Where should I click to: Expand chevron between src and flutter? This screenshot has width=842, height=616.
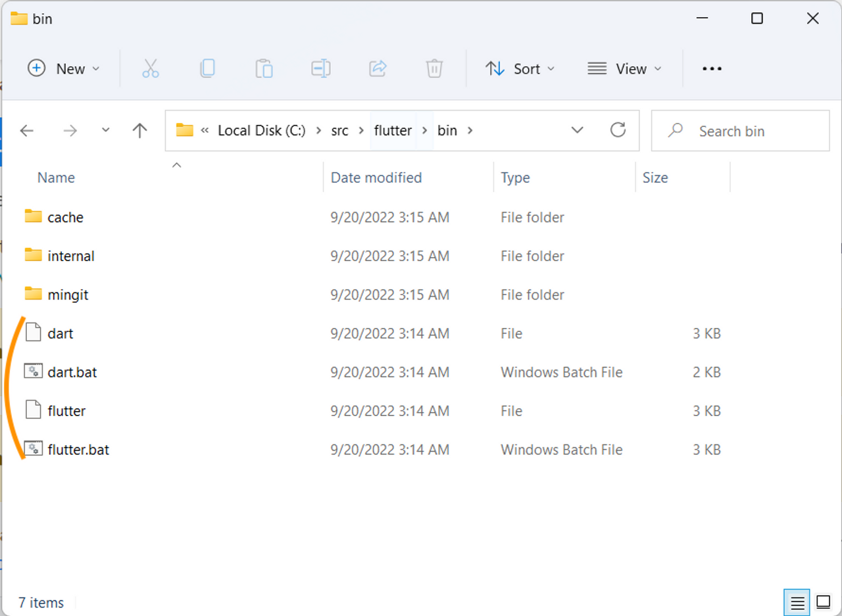tap(361, 130)
